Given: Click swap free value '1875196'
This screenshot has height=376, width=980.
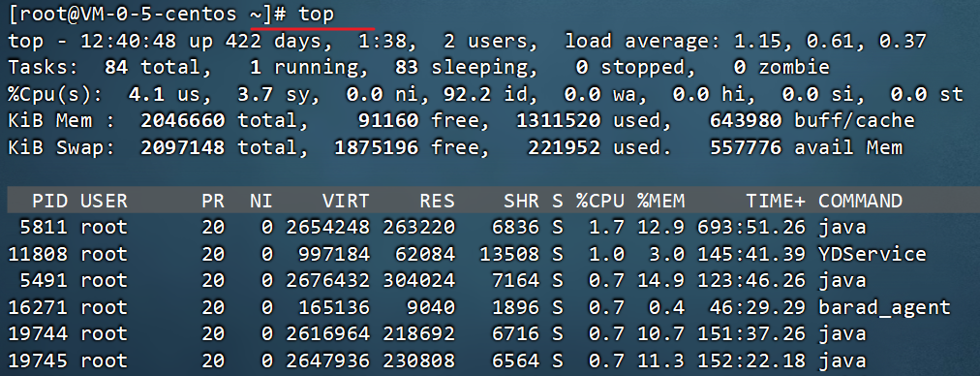Looking at the screenshot, I should (377, 147).
